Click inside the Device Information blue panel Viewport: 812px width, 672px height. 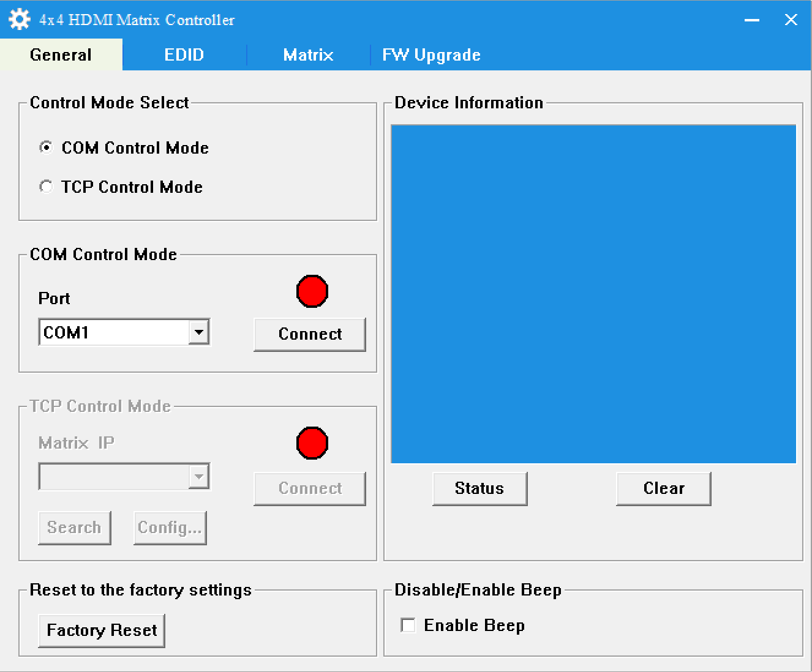[x=593, y=294]
